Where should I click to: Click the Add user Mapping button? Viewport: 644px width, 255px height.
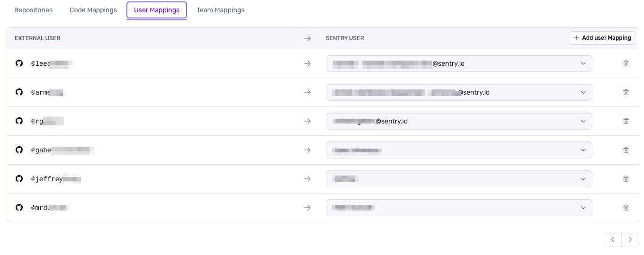coord(602,38)
